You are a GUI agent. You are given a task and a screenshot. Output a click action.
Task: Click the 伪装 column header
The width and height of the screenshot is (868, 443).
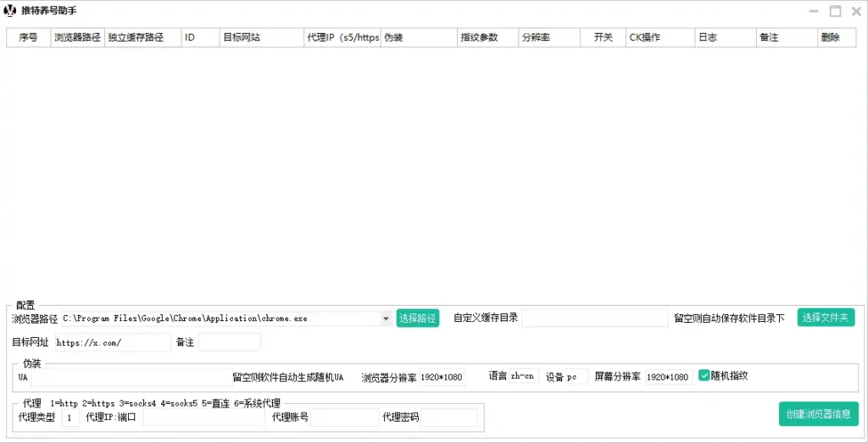tap(419, 37)
